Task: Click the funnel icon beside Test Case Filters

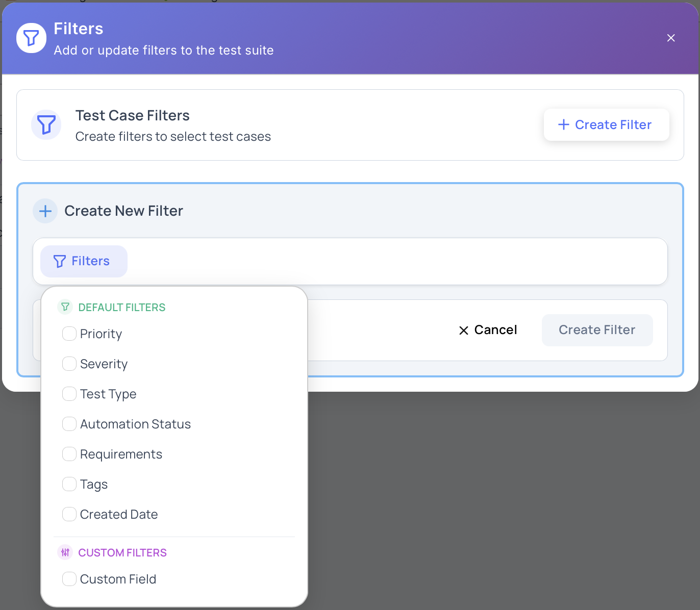Action: point(46,124)
